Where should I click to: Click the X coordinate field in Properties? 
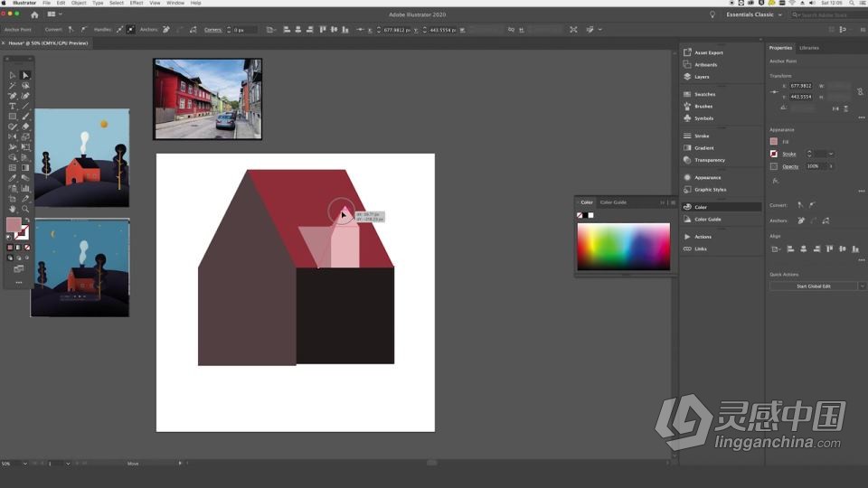[800, 86]
